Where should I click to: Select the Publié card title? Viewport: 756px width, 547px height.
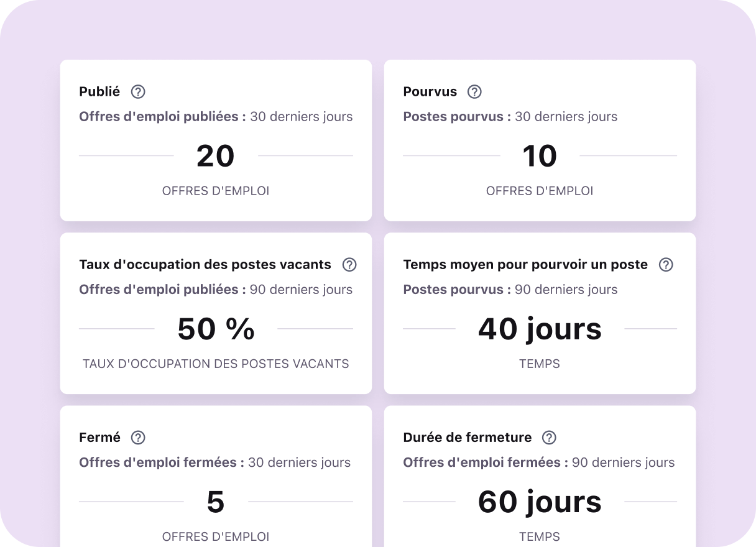[x=100, y=91]
